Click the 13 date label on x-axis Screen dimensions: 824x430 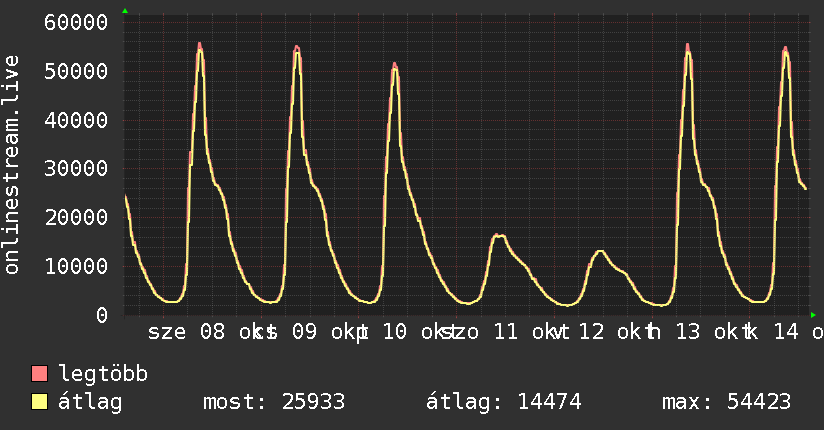(x=688, y=332)
